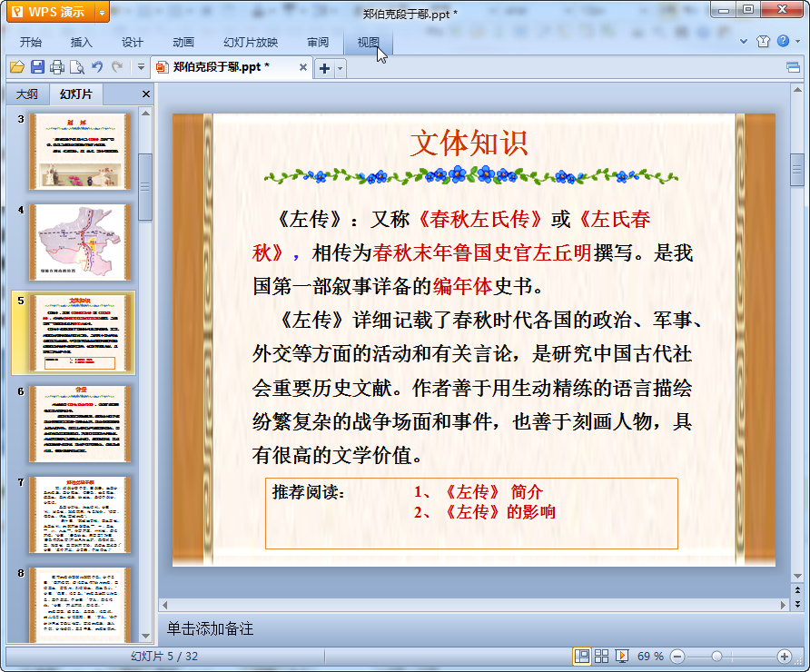
Task: Start slideshow from status bar icon
Action: point(621,657)
